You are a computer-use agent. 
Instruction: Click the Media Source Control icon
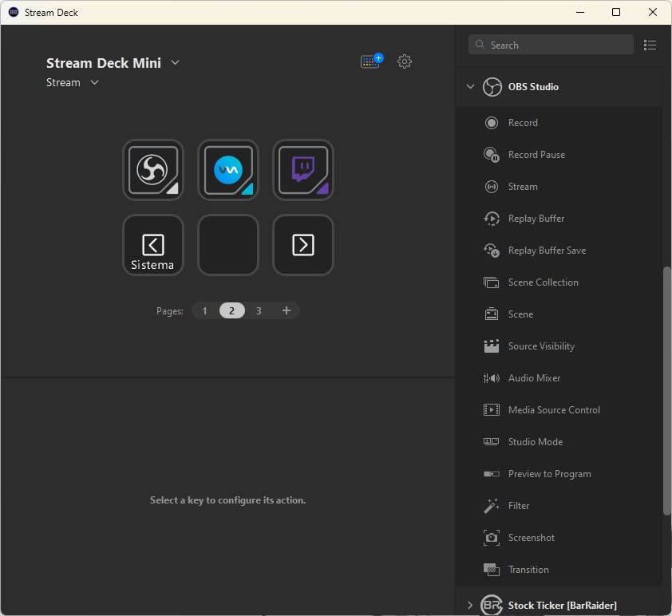coord(491,410)
